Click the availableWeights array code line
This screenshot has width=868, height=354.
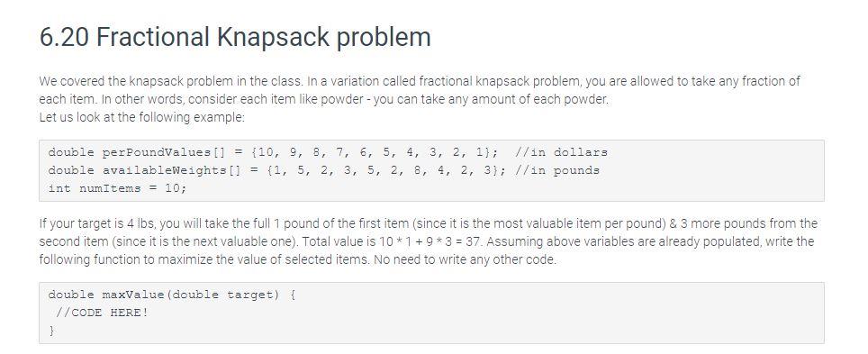(324, 170)
